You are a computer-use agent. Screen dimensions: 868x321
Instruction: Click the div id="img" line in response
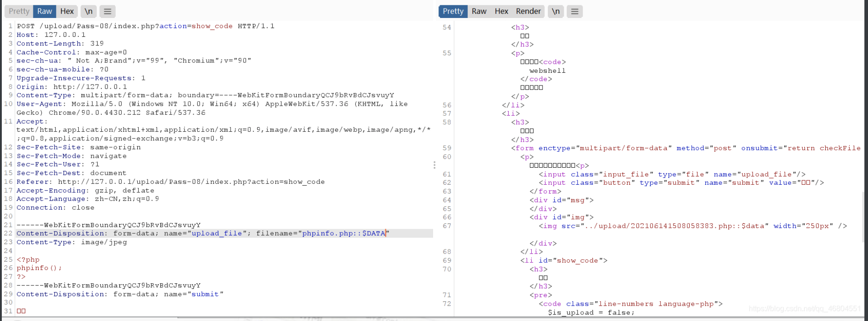click(561, 217)
